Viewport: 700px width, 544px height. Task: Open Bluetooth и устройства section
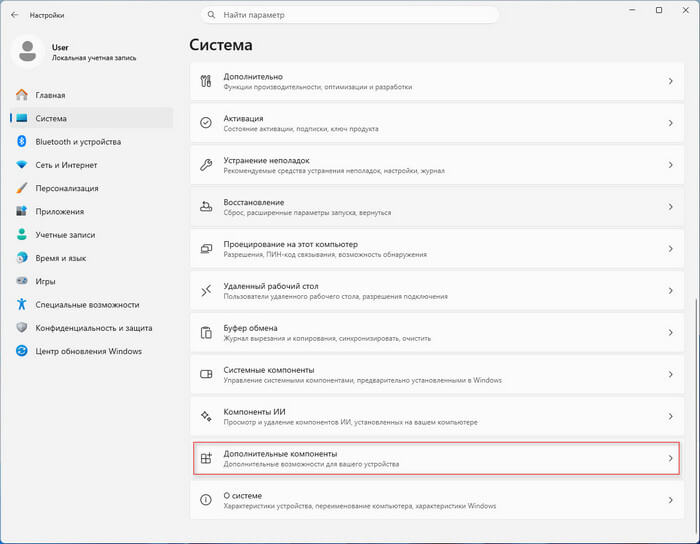(x=92, y=141)
